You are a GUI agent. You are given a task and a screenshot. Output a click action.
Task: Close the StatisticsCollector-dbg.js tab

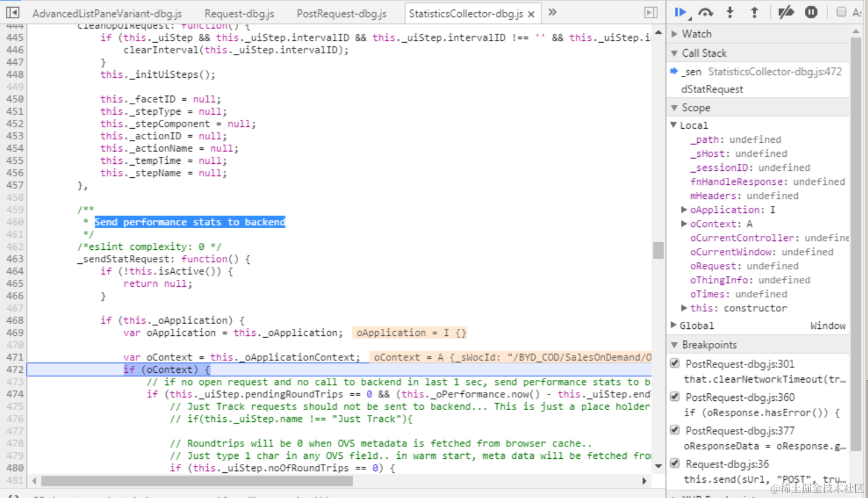(x=531, y=13)
